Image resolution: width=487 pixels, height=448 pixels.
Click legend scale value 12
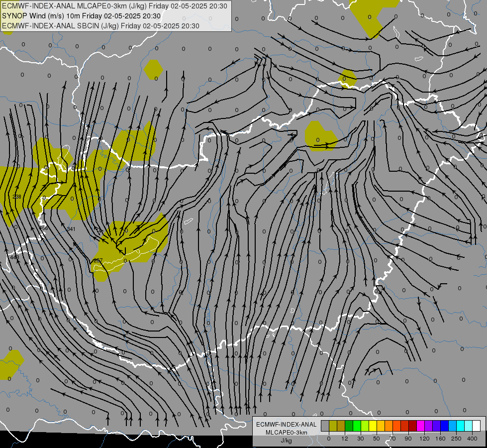(x=345, y=439)
